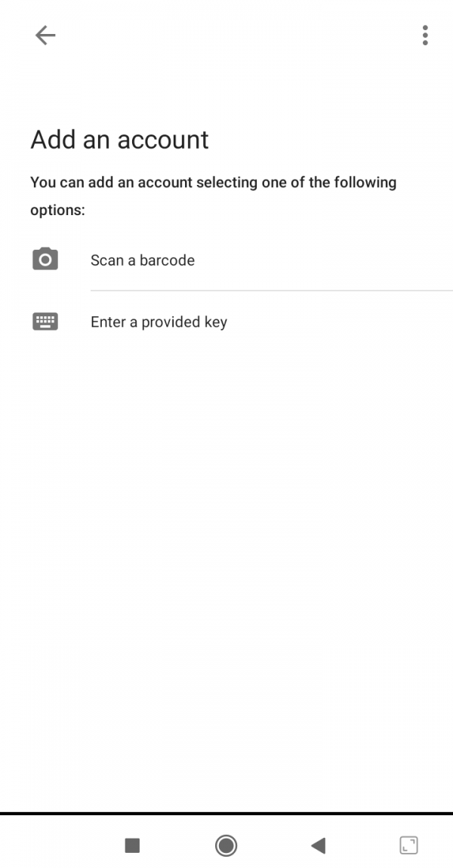The height and width of the screenshot is (868, 453).
Task: Click the word "options:" in the description
Action: pyautogui.click(x=57, y=211)
